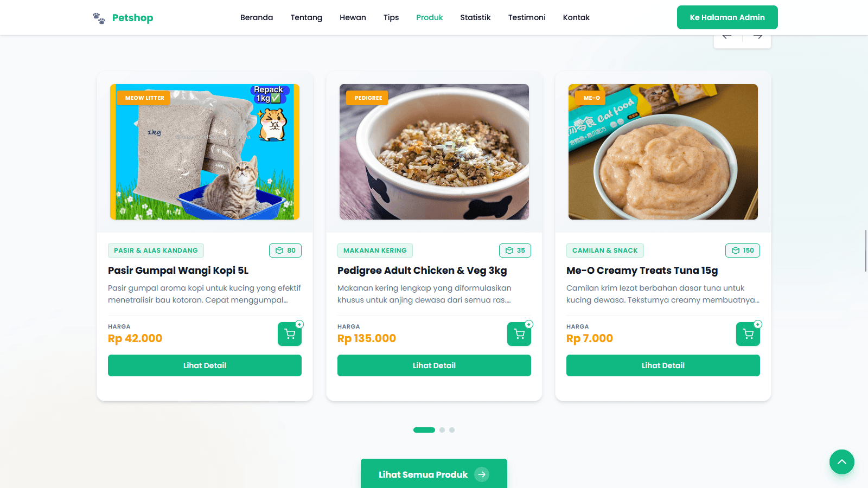Viewport: 868px width, 488px height.
Task: Click Ke Halaman Admin button
Action: (727, 17)
